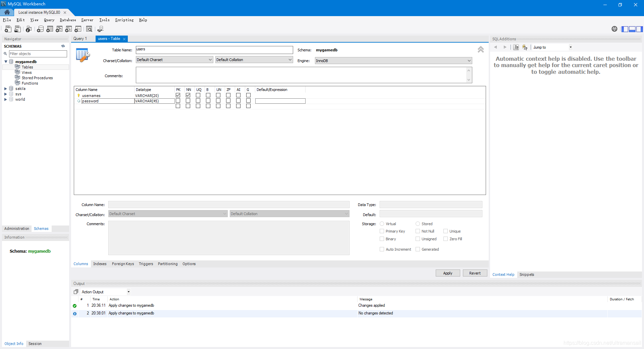Open Workbench preferences gear icon
644x349 pixels.
coord(614,29)
